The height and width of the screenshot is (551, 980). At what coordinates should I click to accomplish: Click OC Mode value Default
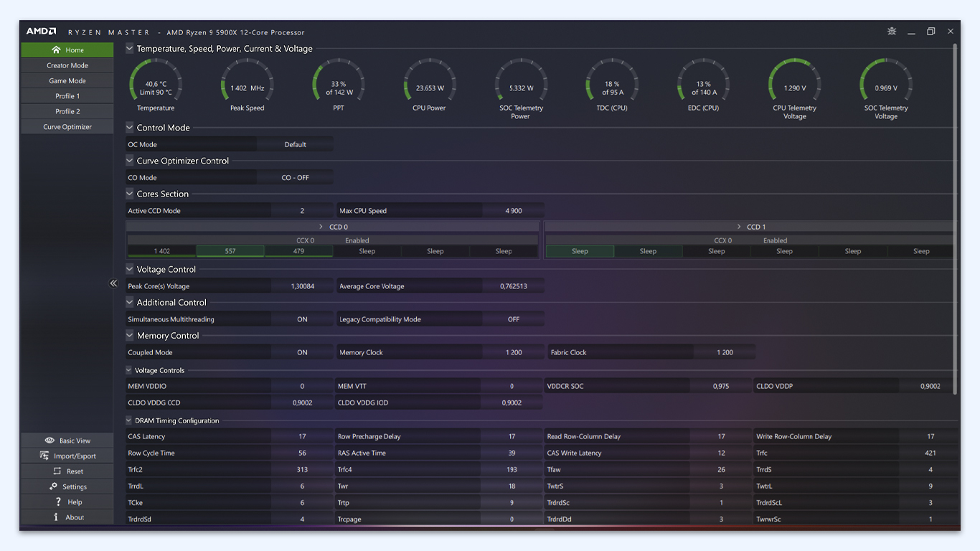[295, 144]
